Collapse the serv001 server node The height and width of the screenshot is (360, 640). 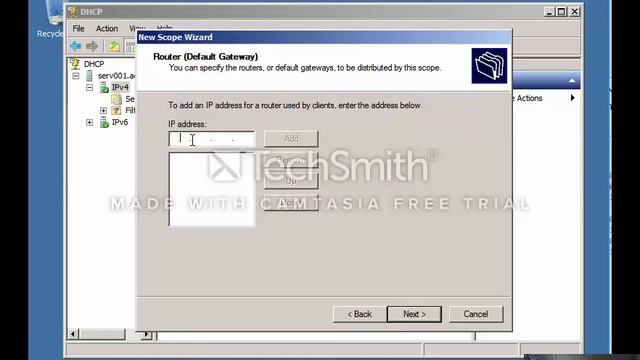point(76,76)
